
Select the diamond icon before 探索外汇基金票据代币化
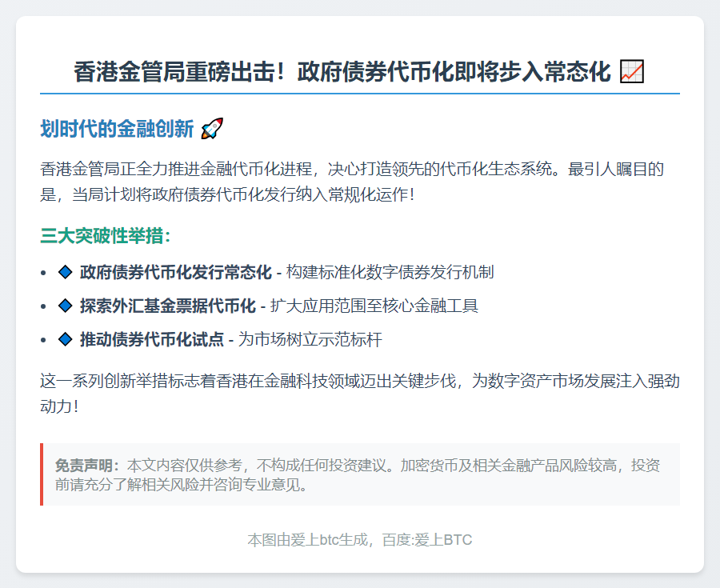(x=66, y=306)
